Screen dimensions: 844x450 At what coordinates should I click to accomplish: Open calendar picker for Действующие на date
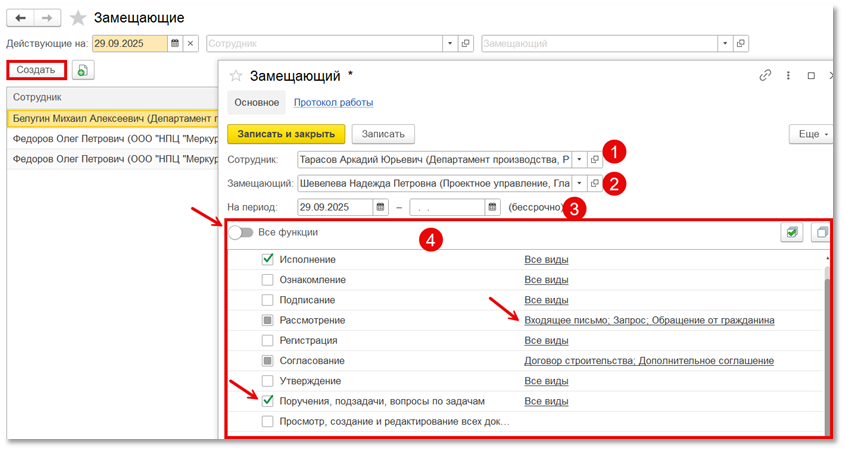point(175,44)
